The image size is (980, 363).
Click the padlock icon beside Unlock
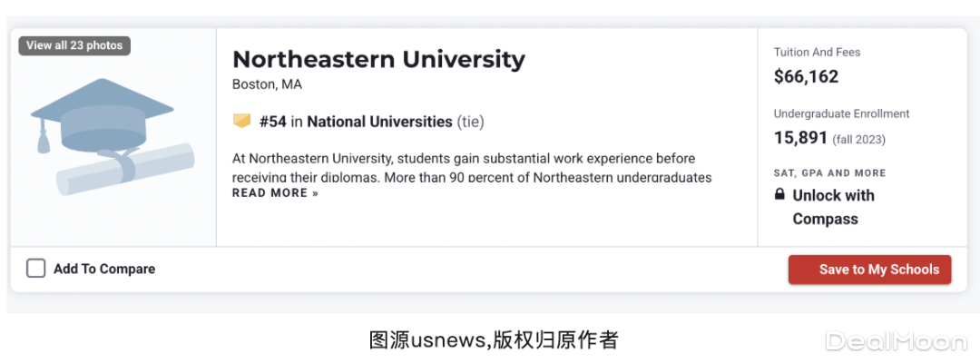[x=779, y=195]
